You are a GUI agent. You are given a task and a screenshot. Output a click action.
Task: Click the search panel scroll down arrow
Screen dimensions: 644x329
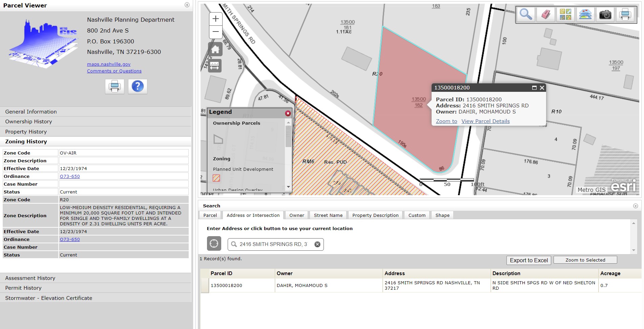(633, 250)
